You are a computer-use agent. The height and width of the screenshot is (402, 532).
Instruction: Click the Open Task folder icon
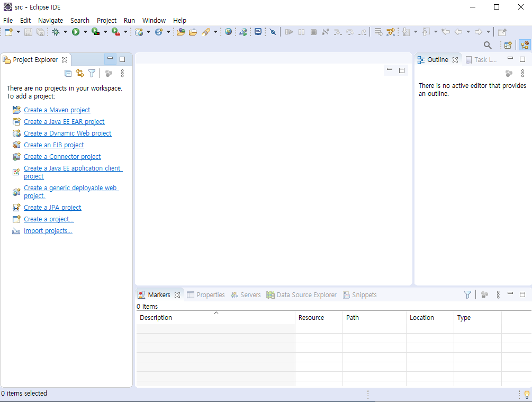(193, 32)
